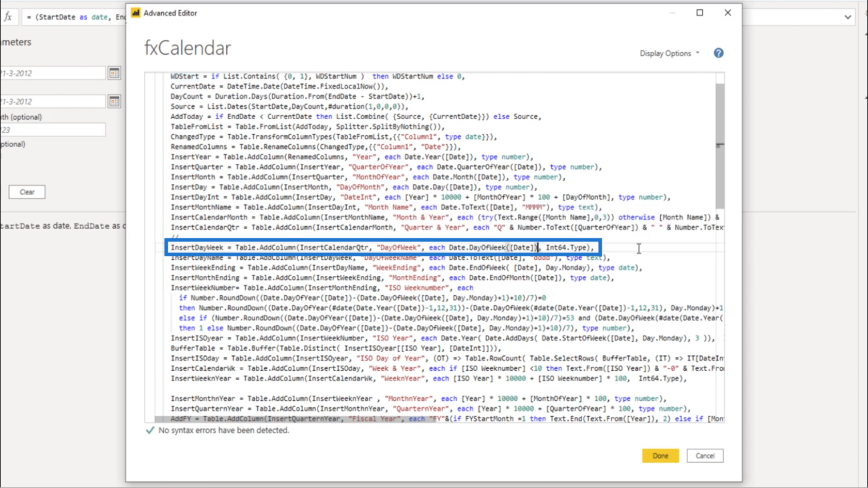Close the Advanced Editor dialog
This screenshot has width=868, height=488.
(x=727, y=12)
